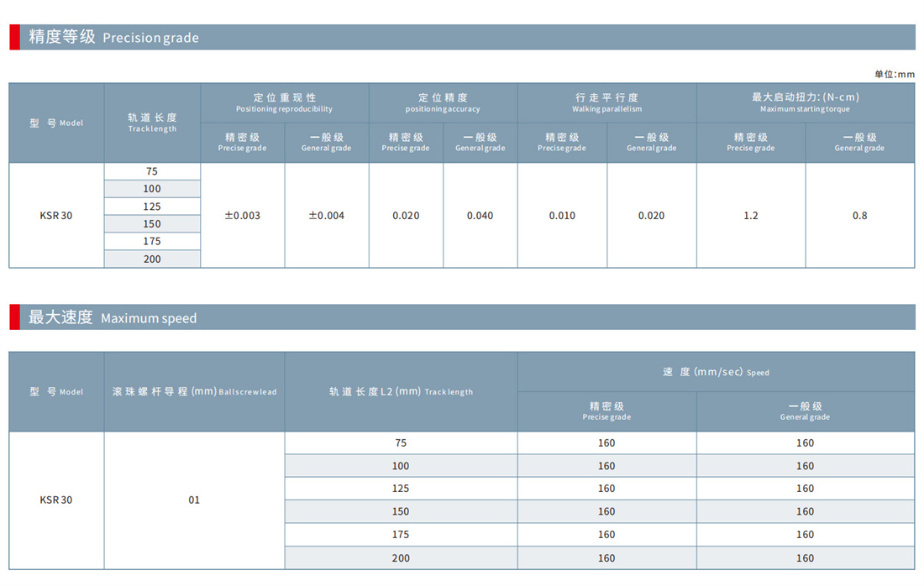Select track length 200 in maximum speed table
This screenshot has width=924, height=586.
point(401,558)
